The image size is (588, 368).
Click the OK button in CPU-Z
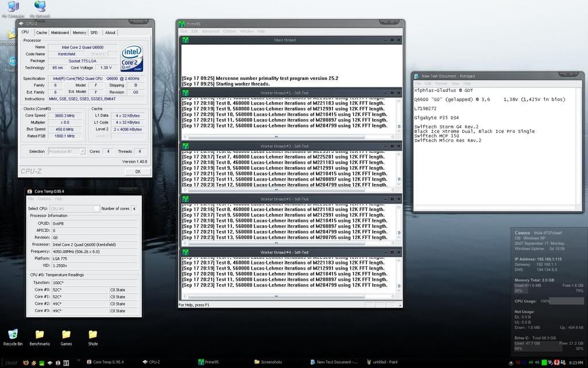[x=138, y=171]
